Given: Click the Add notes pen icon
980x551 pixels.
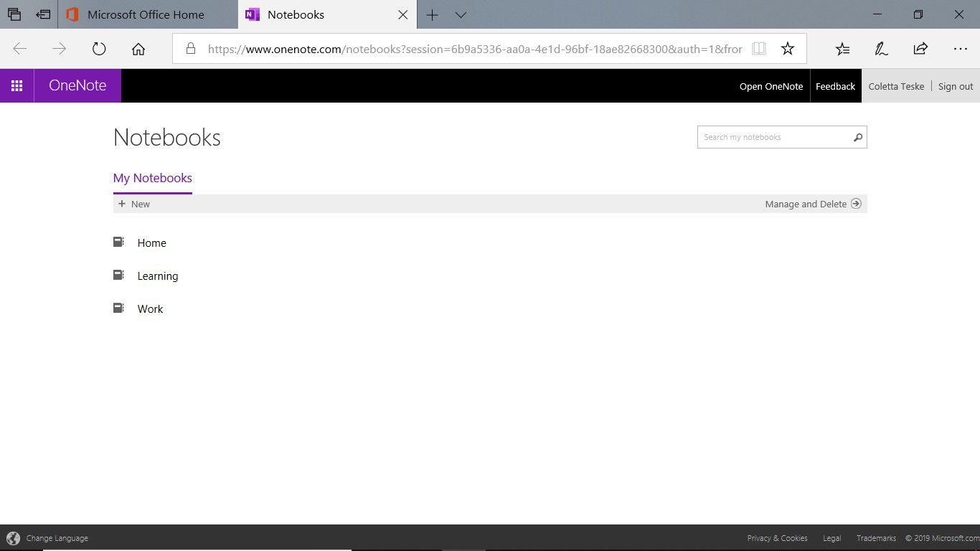Looking at the screenshot, I should click(x=882, y=49).
